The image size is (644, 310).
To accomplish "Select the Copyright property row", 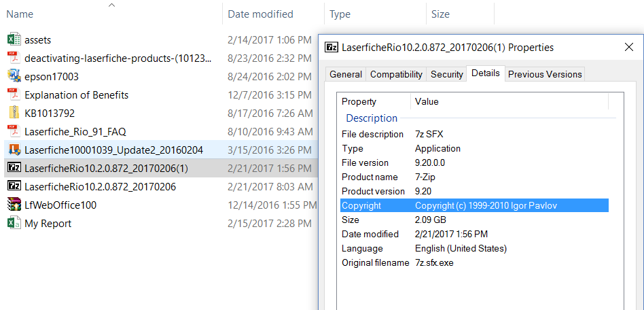I will [x=474, y=205].
